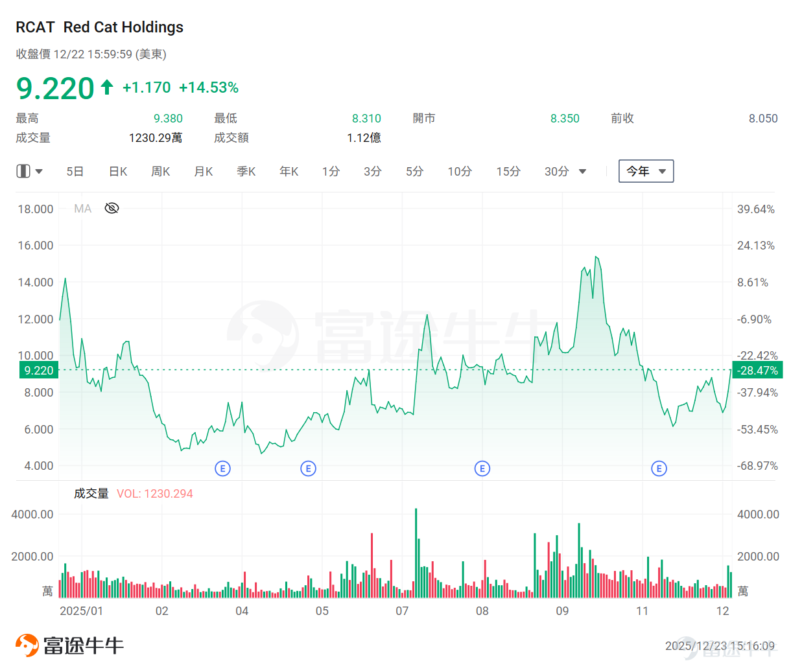Select 周K timeframe tab
The height and width of the screenshot is (672, 791).
161,171
